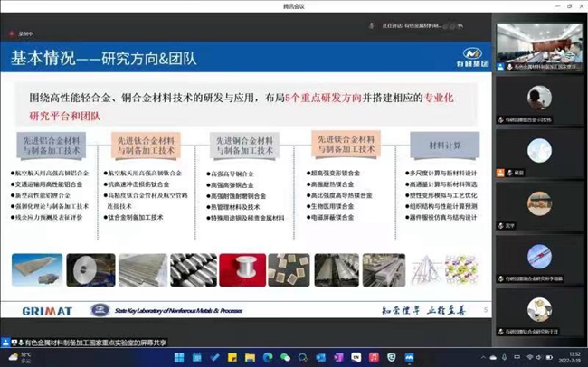Viewport: 588px width, 367px height.
Task: Click the 材料计算 column heading on the slide
Action: tap(444, 145)
